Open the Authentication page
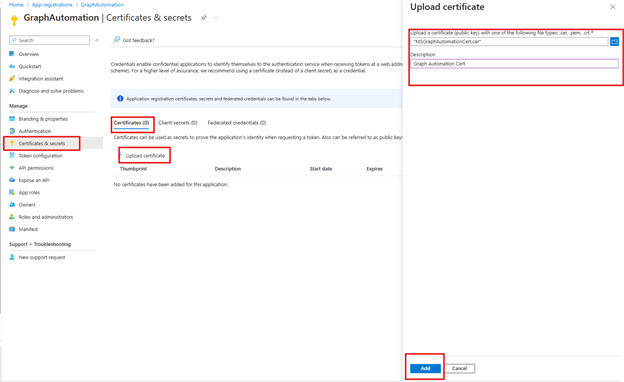Screen dimensions: 624x382 tap(35, 131)
